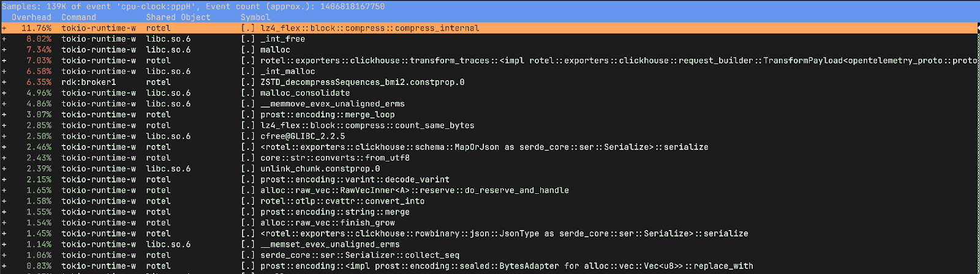This screenshot has width=980, height=274.
Task: Expand the _int_free row's plus sign
Action: 4,39
